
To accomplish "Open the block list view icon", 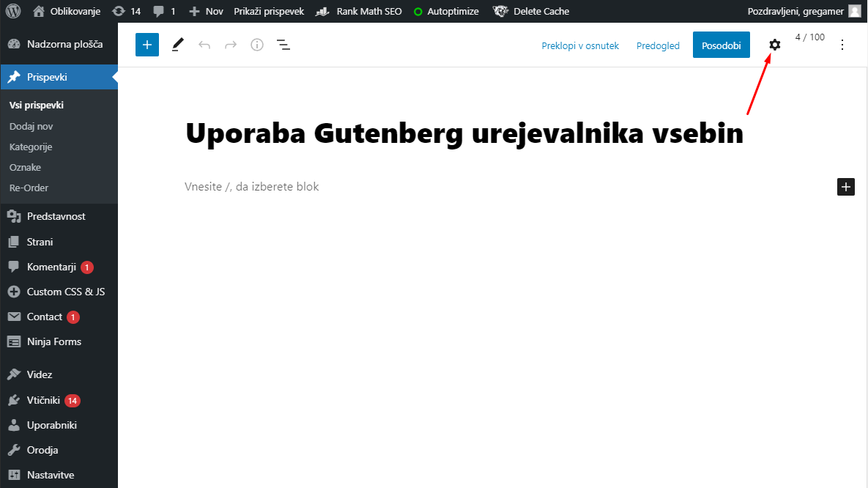I will pos(283,45).
